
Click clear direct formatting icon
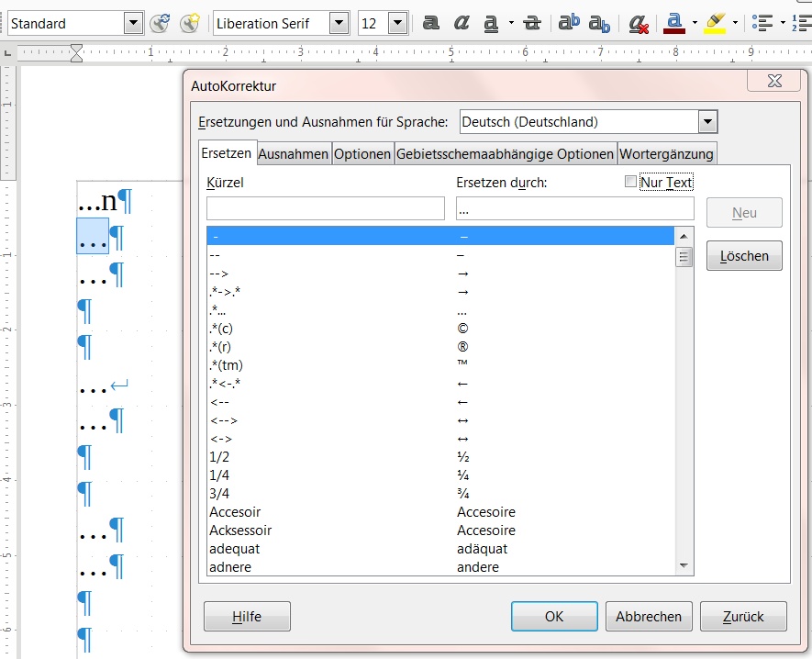(639, 24)
